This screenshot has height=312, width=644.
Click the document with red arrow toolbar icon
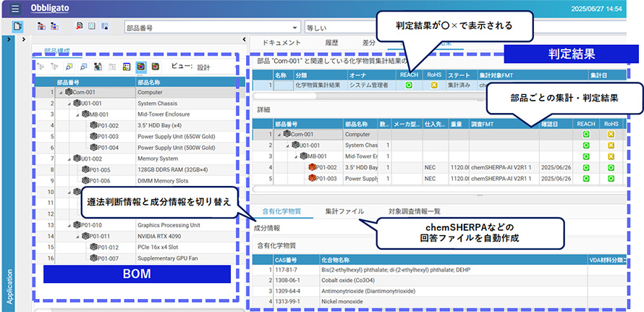click(x=80, y=26)
